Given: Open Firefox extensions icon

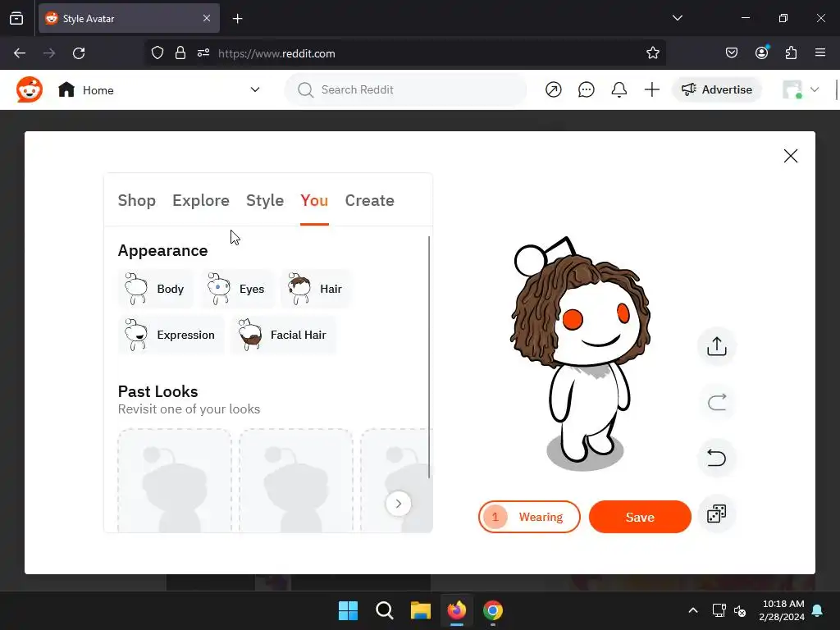Looking at the screenshot, I should click(x=792, y=53).
